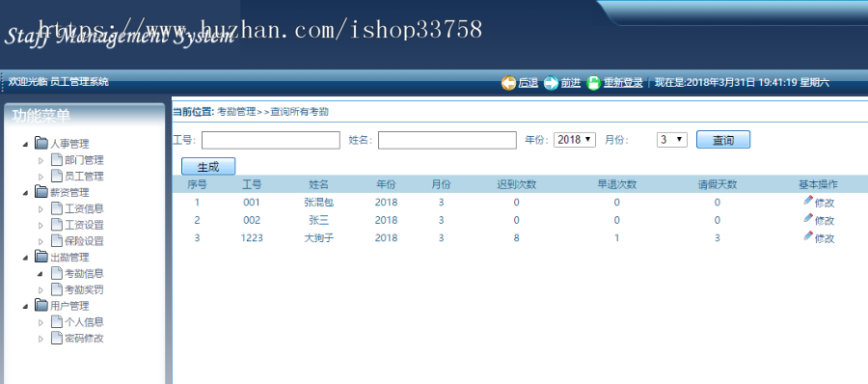The height and width of the screenshot is (384, 868).
Task: Expand the arrow beside 员工管理
Action: point(41,177)
